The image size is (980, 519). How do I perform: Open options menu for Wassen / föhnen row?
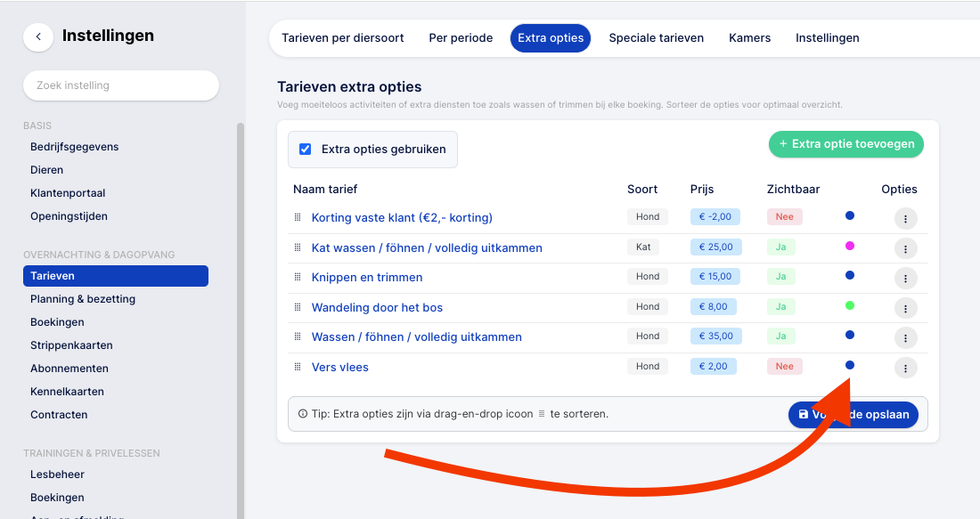point(905,338)
